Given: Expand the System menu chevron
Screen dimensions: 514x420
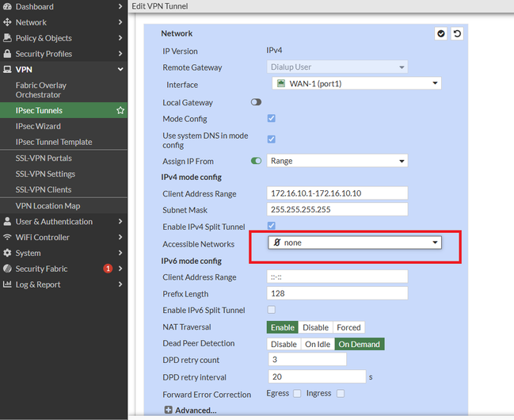Looking at the screenshot, I should tap(120, 253).
